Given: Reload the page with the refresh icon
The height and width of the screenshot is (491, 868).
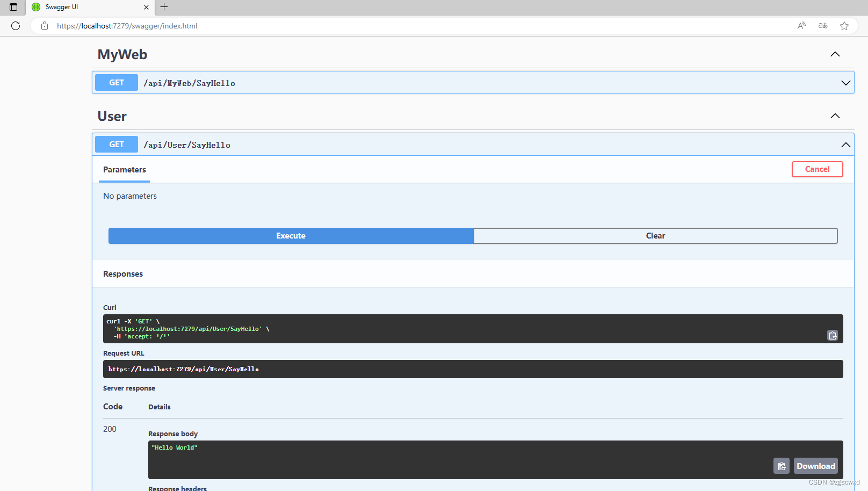Looking at the screenshot, I should (16, 26).
